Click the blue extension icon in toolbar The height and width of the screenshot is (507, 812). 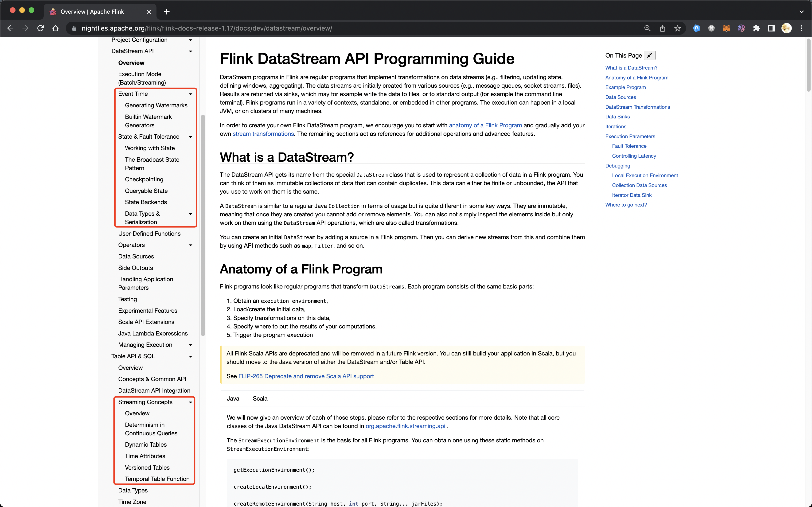click(x=696, y=28)
